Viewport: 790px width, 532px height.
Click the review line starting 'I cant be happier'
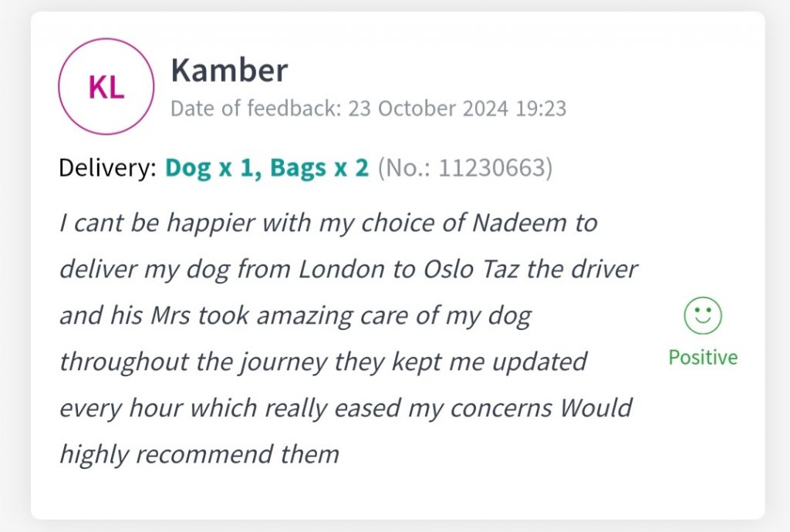click(x=328, y=224)
